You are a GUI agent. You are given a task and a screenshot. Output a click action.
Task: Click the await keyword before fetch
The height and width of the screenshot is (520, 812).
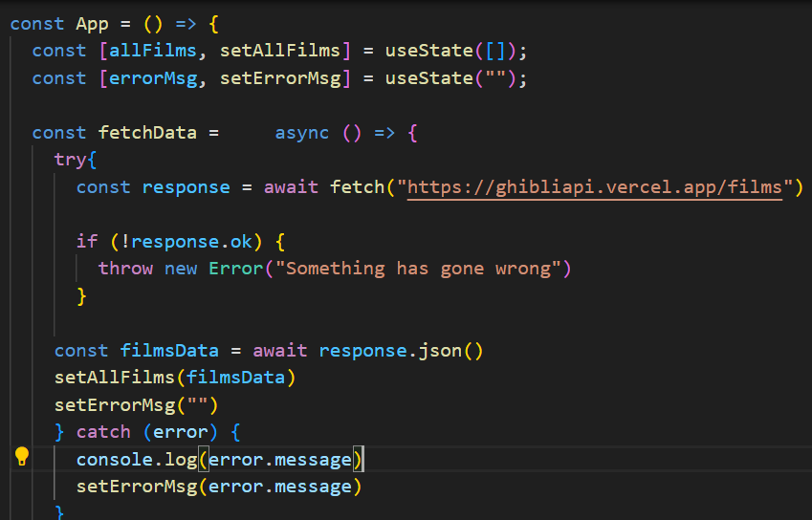pyautogui.click(x=291, y=187)
